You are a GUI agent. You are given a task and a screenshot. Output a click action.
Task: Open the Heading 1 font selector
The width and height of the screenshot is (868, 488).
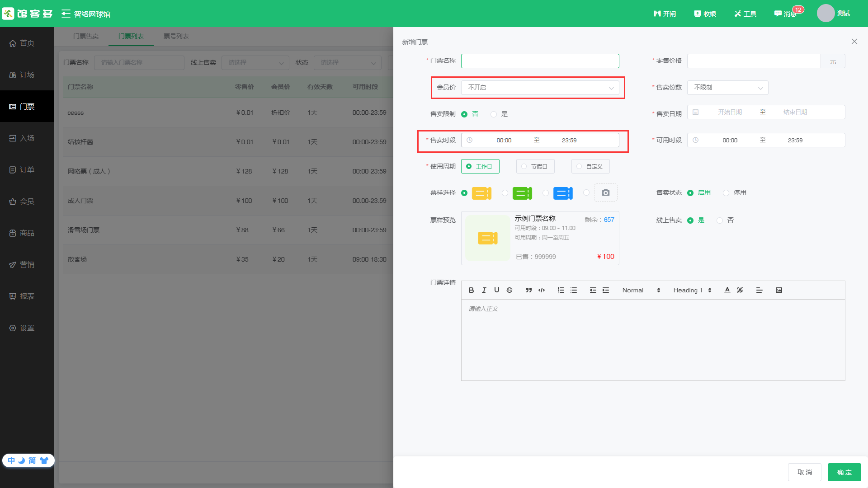click(692, 290)
